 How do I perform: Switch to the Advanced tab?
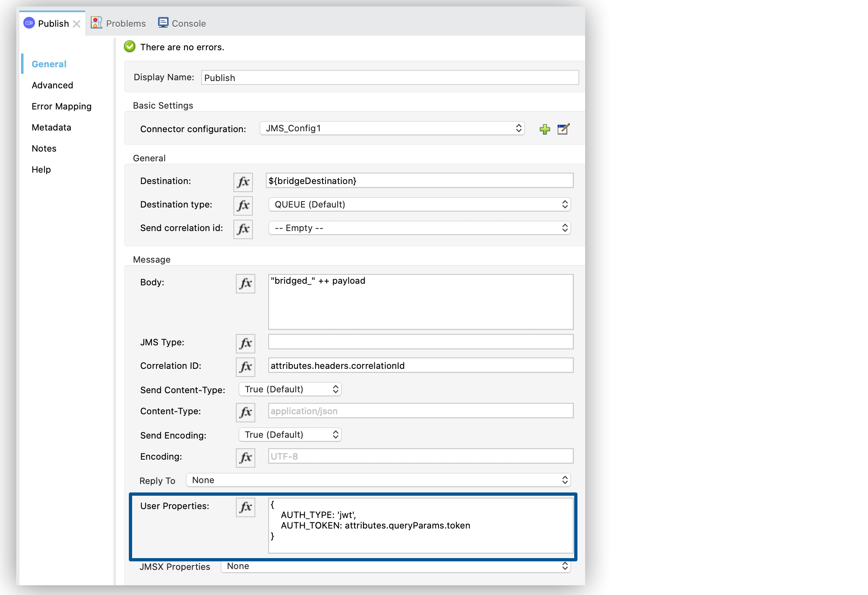(x=52, y=84)
